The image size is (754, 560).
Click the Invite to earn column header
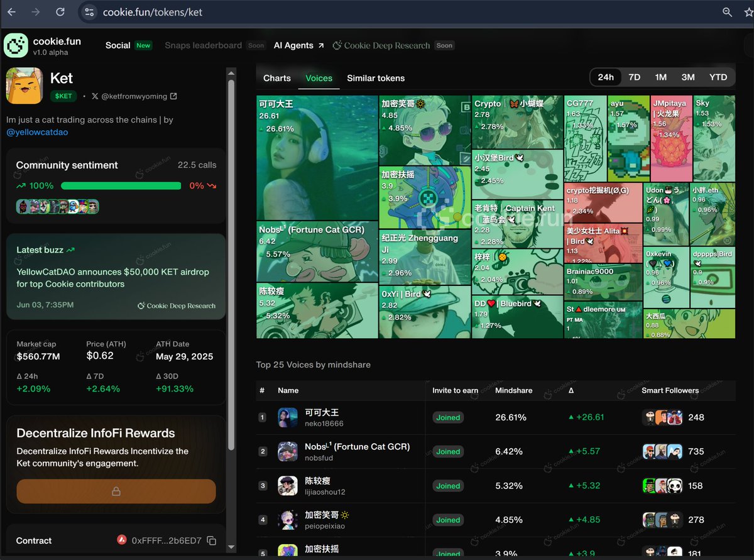pos(455,390)
